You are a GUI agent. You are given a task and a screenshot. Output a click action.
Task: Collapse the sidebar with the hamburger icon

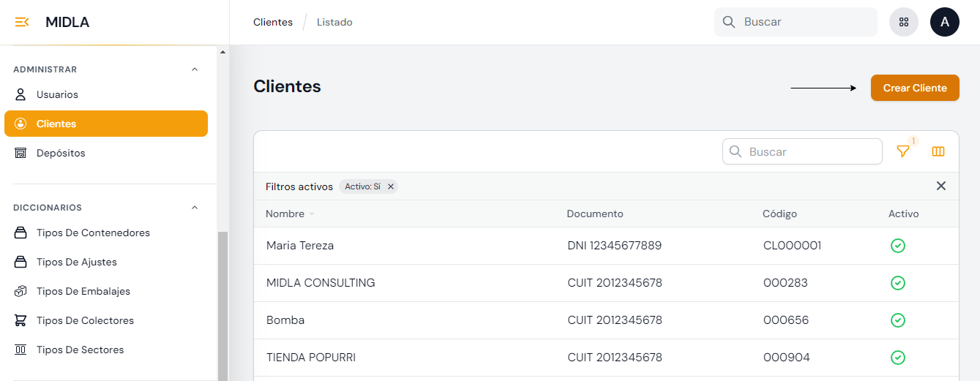(x=22, y=22)
